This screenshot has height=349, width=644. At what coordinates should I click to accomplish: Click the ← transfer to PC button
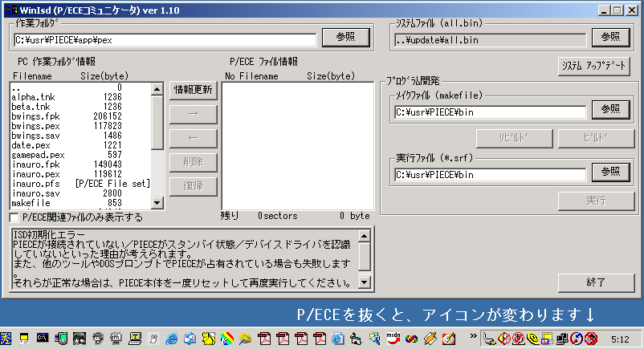coord(193,138)
